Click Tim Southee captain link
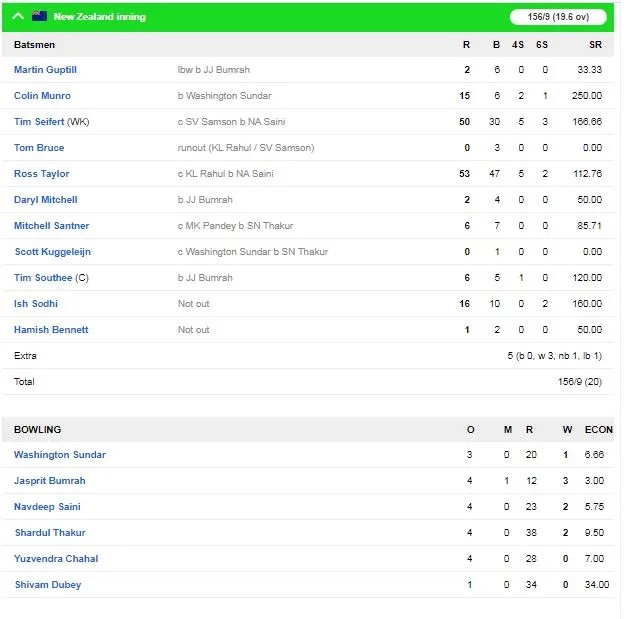The image size is (640, 619). click(x=43, y=278)
